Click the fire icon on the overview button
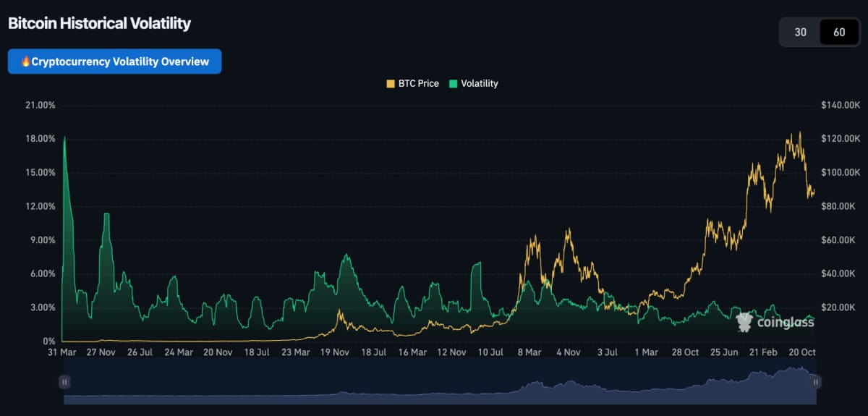Viewport: 868px width, 416px height. (x=25, y=61)
